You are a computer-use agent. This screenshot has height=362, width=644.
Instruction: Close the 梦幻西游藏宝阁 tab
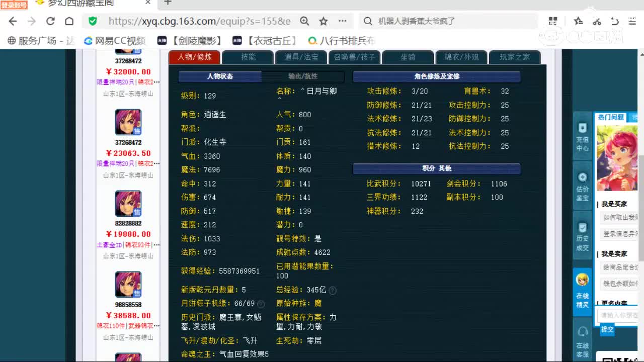pyautogui.click(x=148, y=3)
